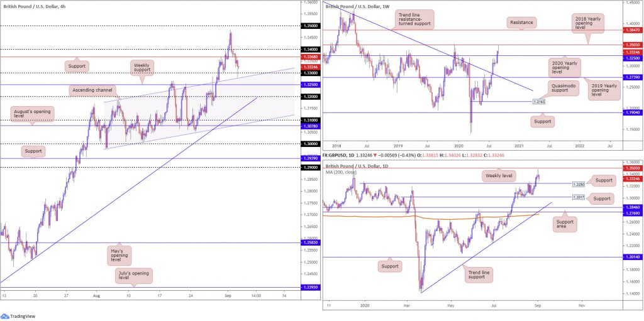644x321 pixels.
Task: Click the 1.2163 level tag on weekly chart
Action: 538,101
